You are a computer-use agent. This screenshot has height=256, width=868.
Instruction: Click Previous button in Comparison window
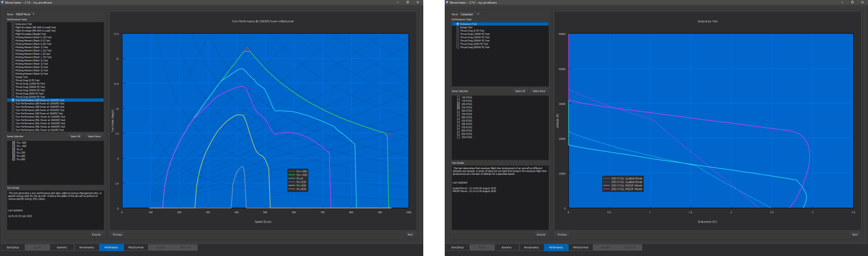point(562,234)
